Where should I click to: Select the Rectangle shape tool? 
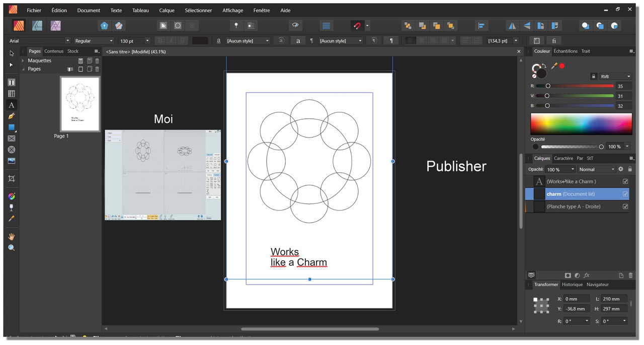[x=12, y=127]
